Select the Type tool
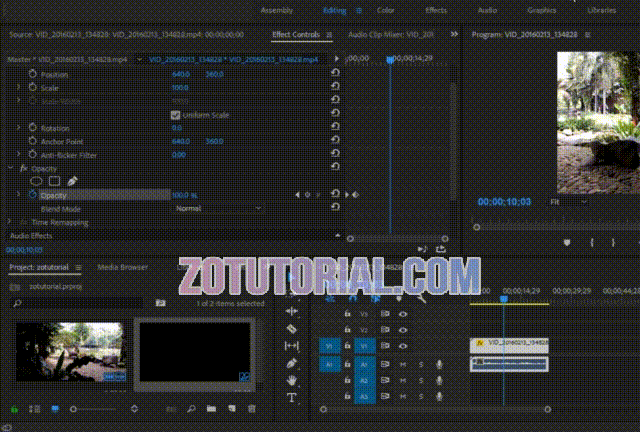The height and width of the screenshot is (432, 640). (291, 397)
